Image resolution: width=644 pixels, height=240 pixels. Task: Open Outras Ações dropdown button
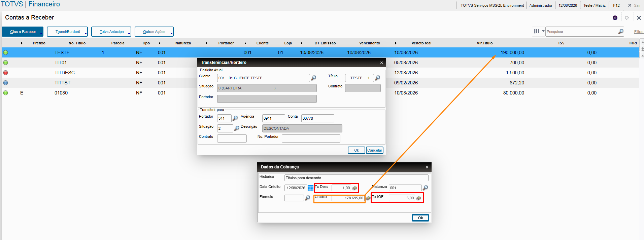pos(154,32)
